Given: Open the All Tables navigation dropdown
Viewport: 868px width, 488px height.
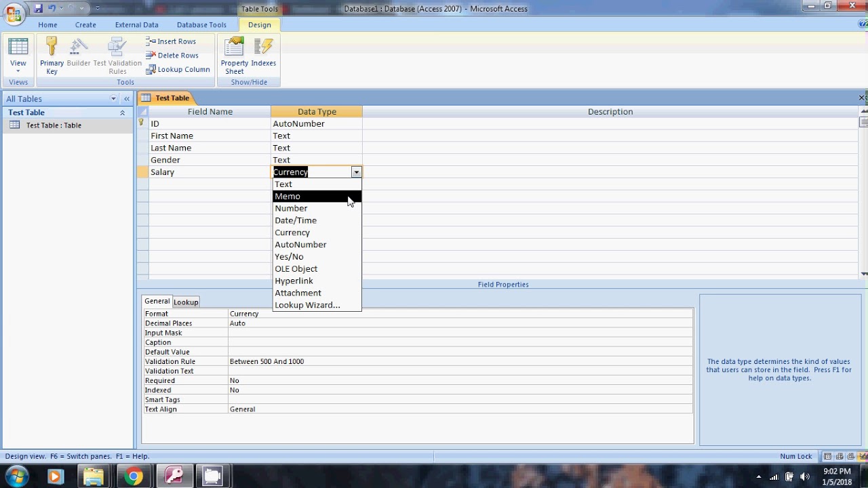Looking at the screenshot, I should (x=113, y=99).
